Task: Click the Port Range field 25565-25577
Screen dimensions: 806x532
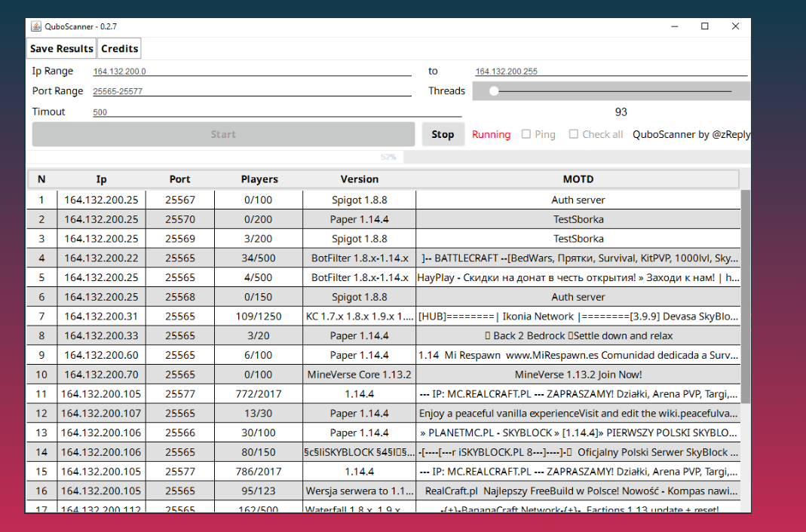Action: (252, 91)
